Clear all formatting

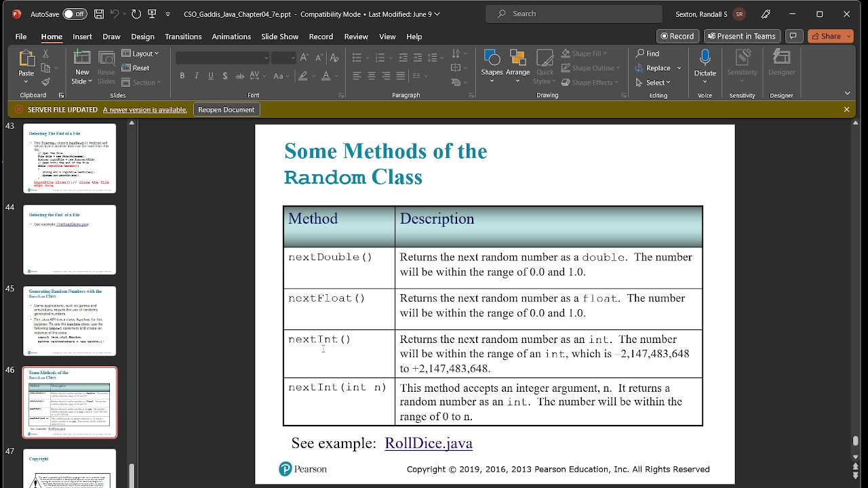pos(335,58)
